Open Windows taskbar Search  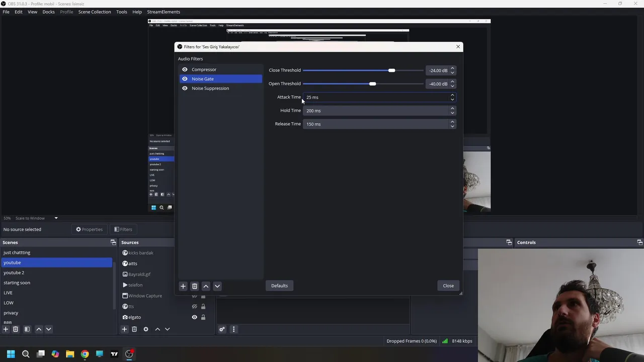26,354
